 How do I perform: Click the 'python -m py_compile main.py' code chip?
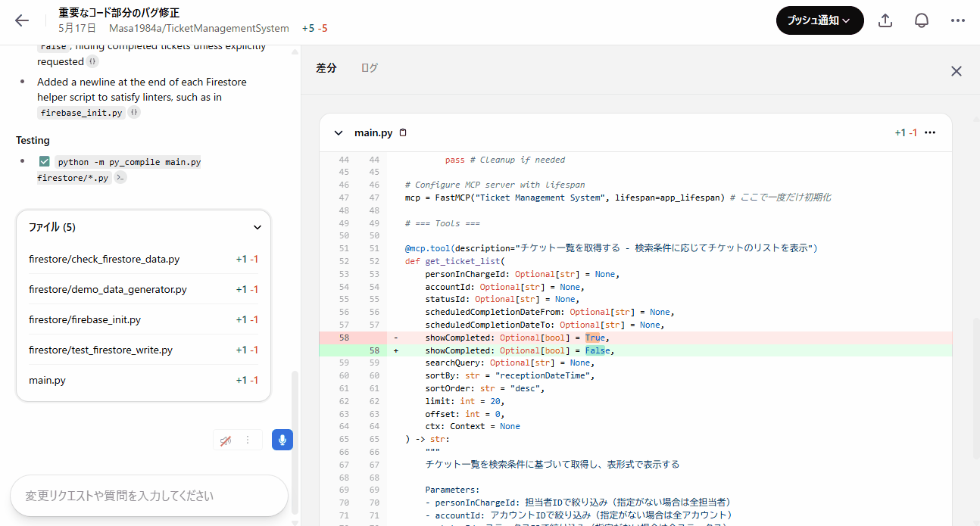pos(129,162)
